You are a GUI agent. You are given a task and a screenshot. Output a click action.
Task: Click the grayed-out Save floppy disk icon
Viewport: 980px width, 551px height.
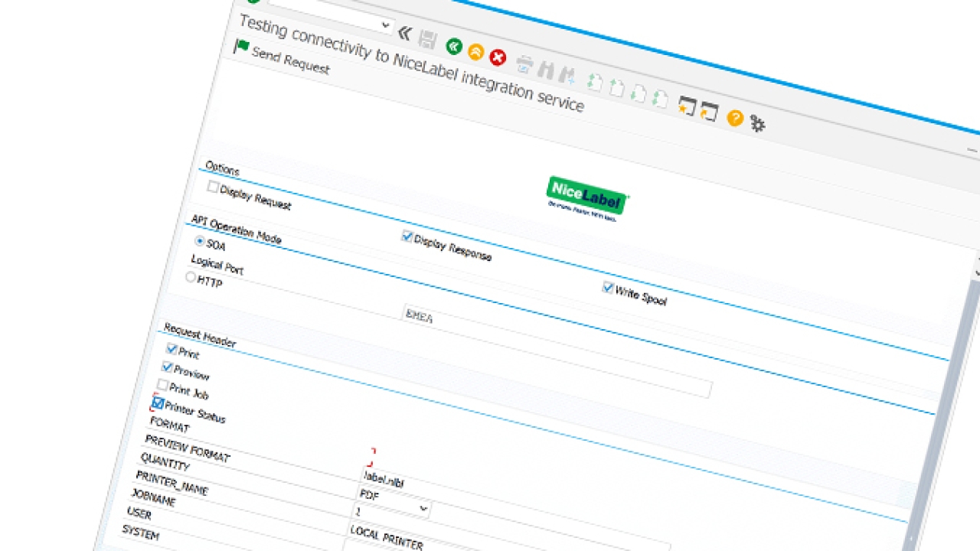428,40
